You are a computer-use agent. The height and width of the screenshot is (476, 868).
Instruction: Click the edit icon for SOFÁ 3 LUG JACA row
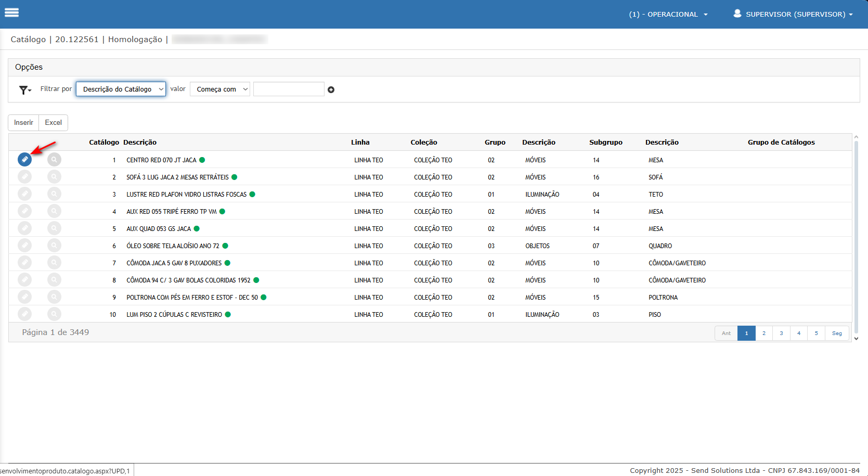coord(24,177)
